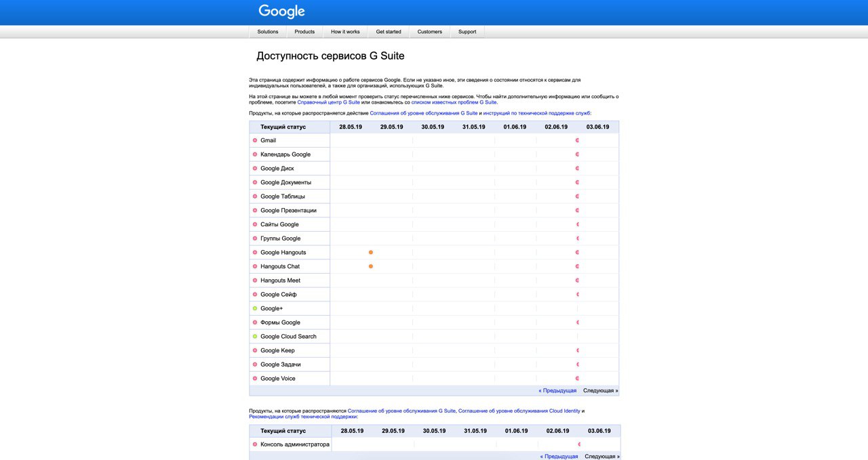Image resolution: width=868 pixels, height=460 pixels.
Task: Click the Google Keep service name
Action: (x=277, y=350)
